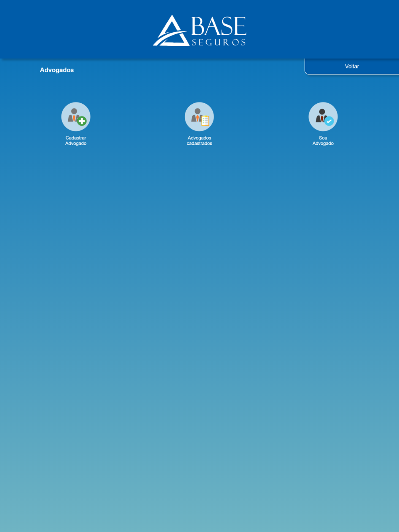
Task: Open the Cadastrar Advogado icon
Action: [x=76, y=116]
